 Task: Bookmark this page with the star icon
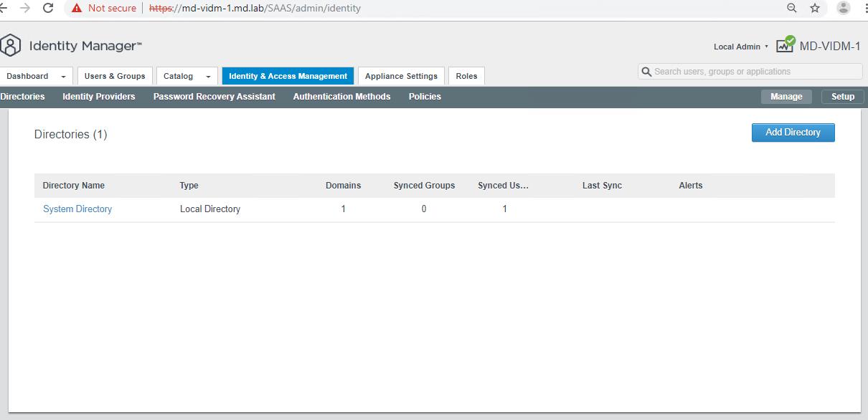tap(815, 9)
